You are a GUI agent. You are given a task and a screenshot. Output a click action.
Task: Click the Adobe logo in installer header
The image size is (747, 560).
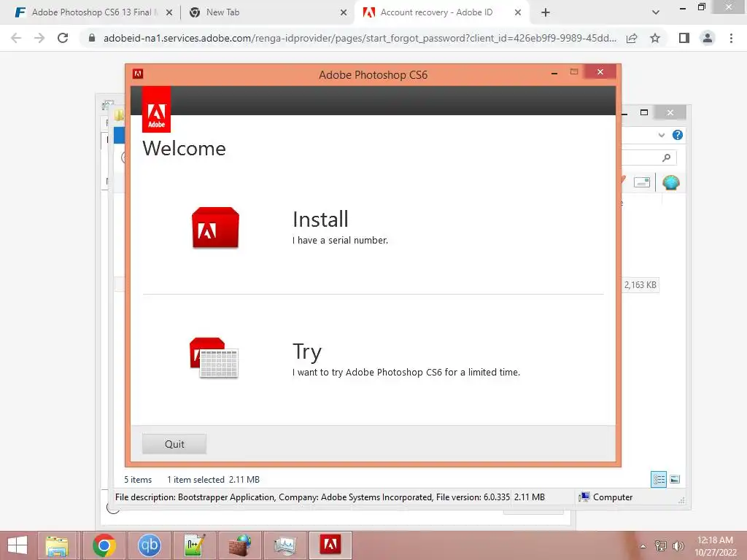(x=156, y=109)
